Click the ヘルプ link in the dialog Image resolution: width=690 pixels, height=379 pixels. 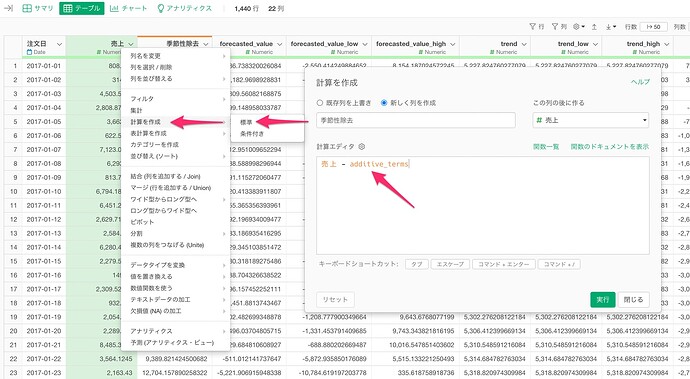click(640, 82)
